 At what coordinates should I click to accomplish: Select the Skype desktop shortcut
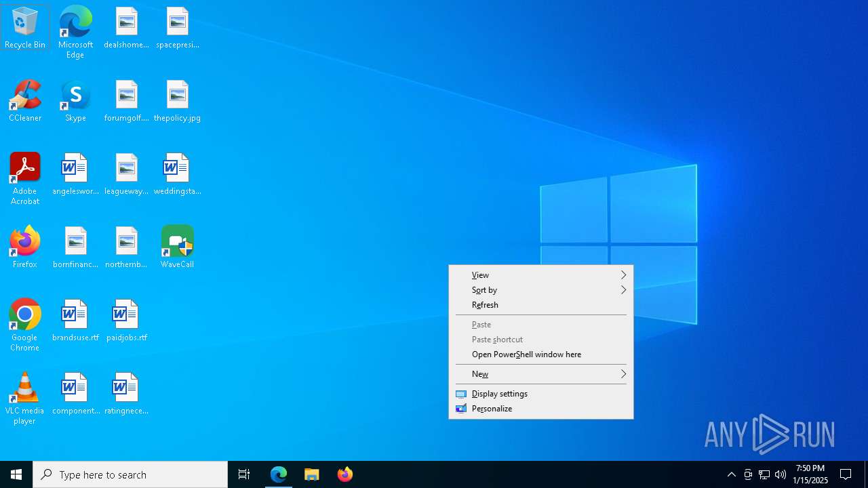[75, 100]
